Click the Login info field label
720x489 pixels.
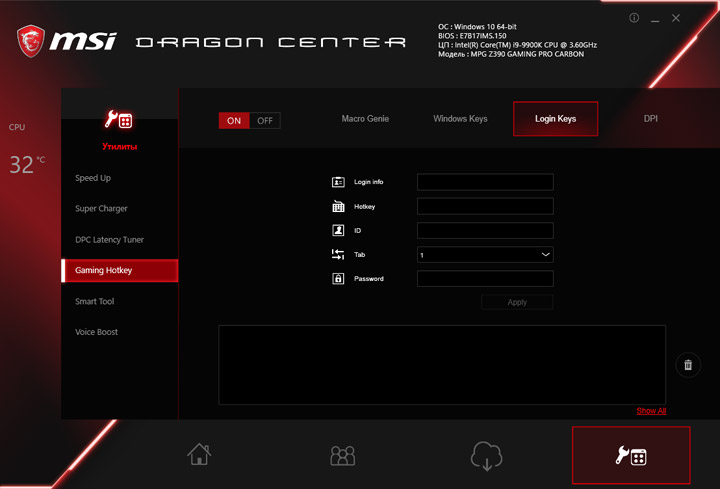click(368, 182)
